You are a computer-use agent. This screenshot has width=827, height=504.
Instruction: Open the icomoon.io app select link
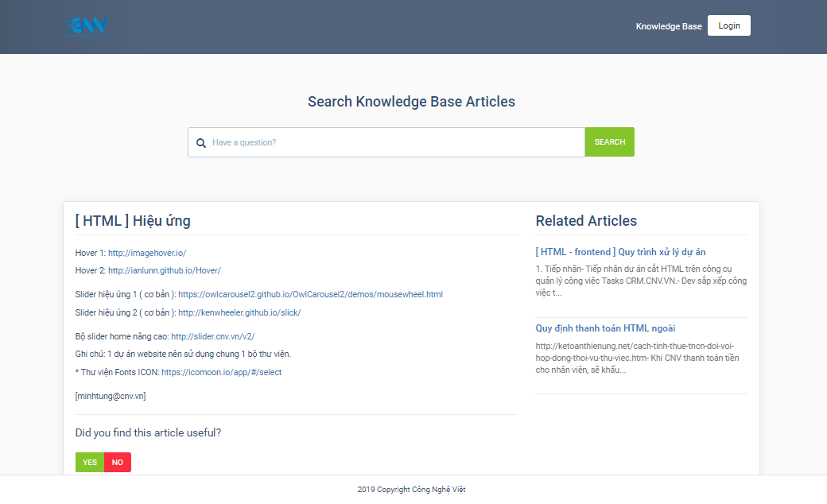click(x=222, y=372)
